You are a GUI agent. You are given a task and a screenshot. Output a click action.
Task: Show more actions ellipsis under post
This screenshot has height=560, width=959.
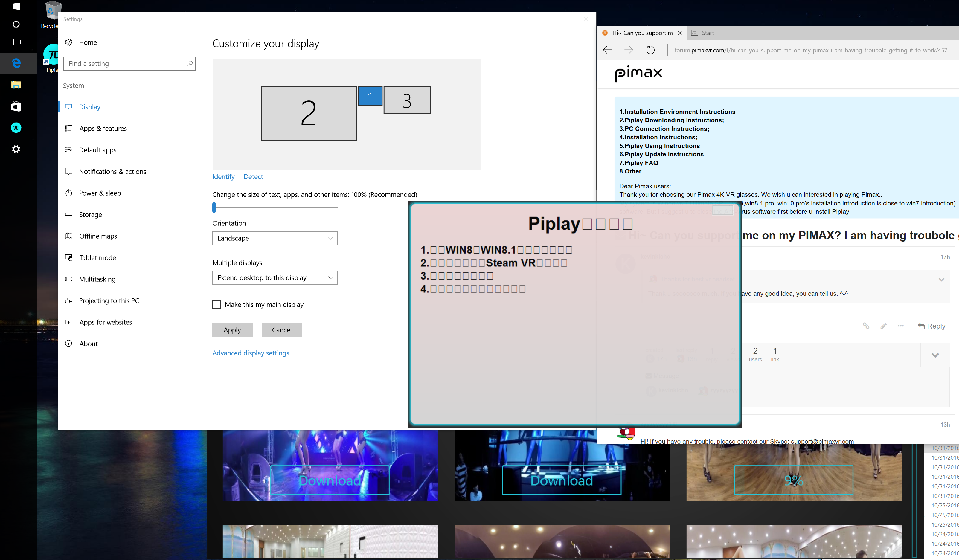900,326
